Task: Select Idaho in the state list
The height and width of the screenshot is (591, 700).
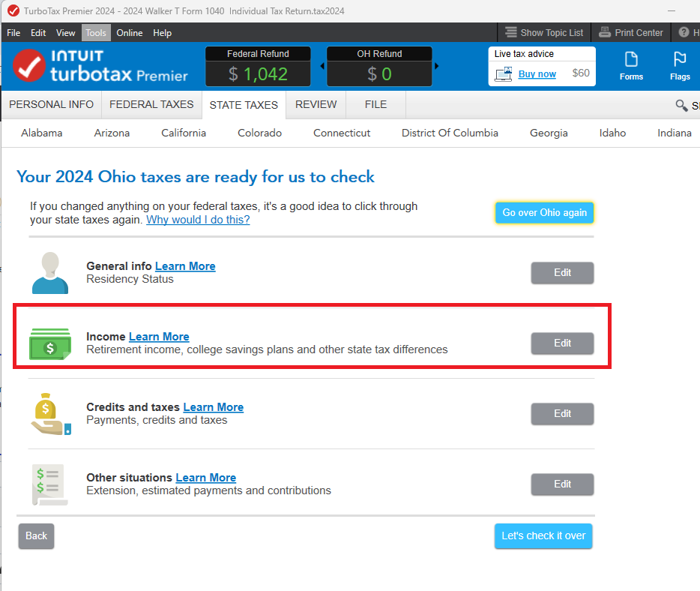Action: (x=612, y=133)
